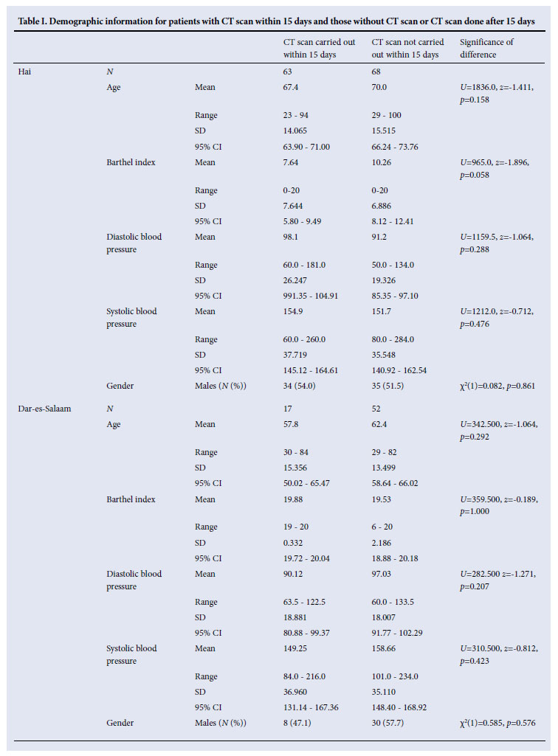Select the Hai N value 63
558x756 pixels.
tap(288, 72)
